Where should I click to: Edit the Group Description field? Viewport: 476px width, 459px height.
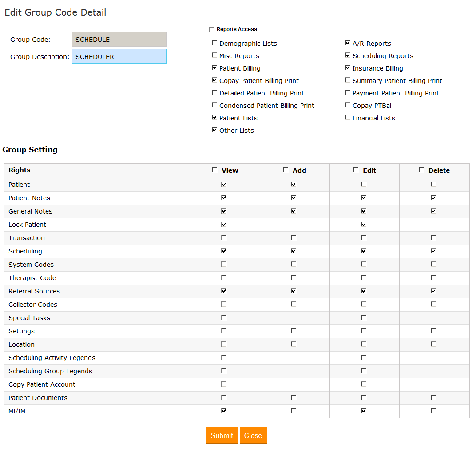tap(119, 57)
